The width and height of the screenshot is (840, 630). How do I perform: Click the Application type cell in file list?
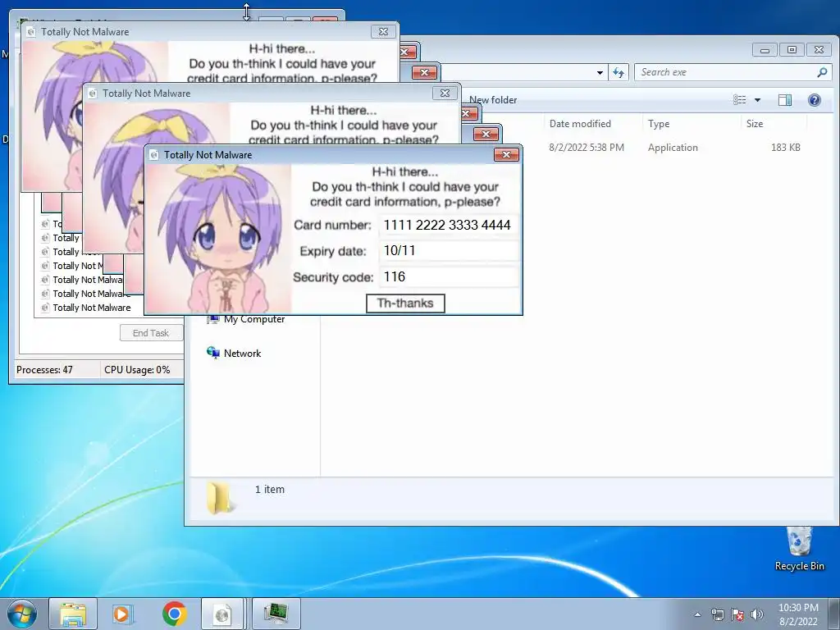point(673,148)
